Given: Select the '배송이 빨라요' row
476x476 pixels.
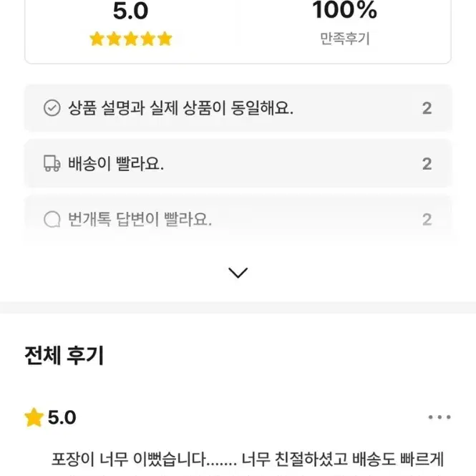Looking at the screenshot, I should click(238, 163).
